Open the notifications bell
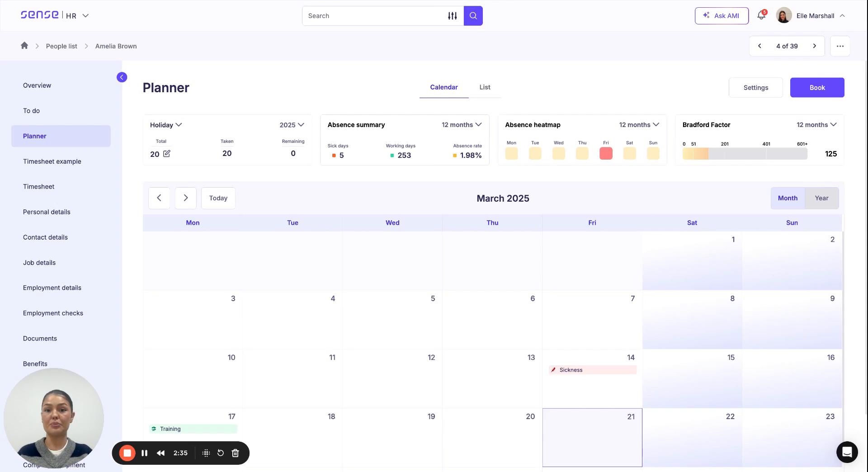 [x=760, y=15]
